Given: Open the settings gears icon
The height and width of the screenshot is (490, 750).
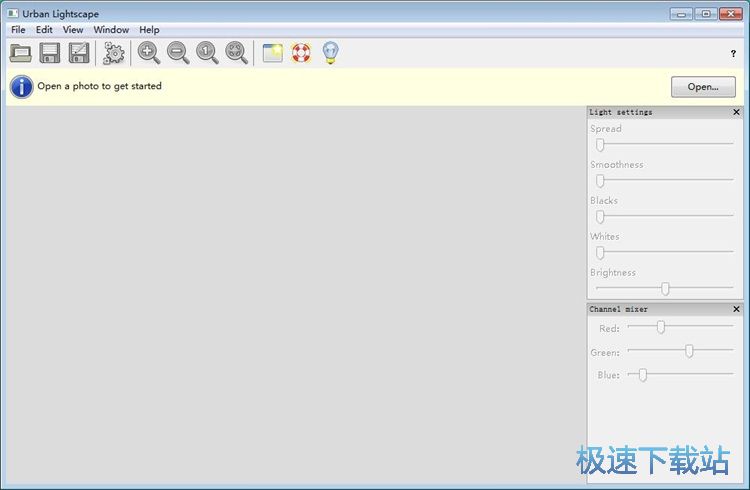Looking at the screenshot, I should point(113,53).
